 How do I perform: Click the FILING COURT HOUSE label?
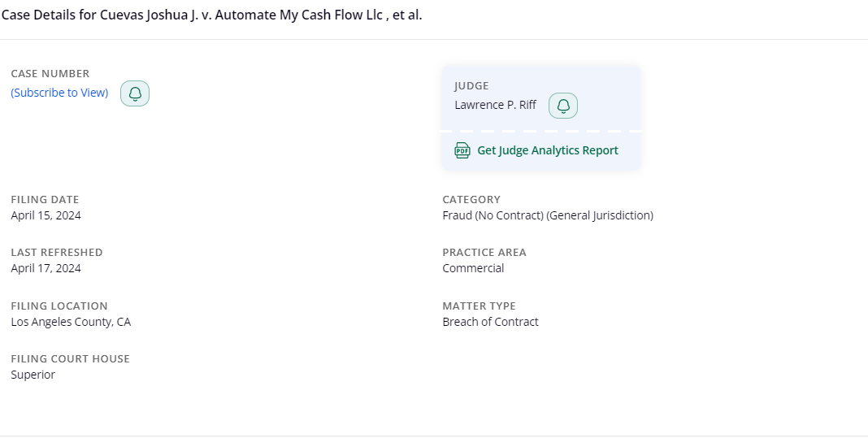(71, 359)
